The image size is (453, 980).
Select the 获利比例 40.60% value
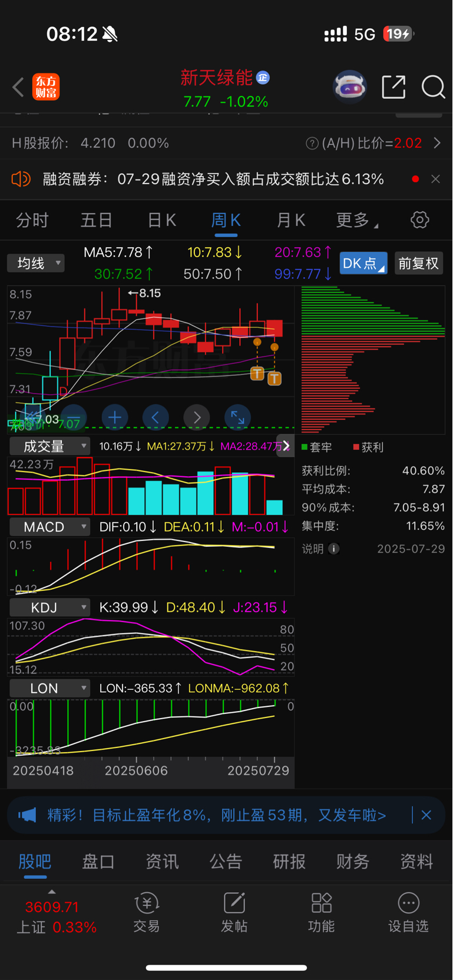point(424,471)
